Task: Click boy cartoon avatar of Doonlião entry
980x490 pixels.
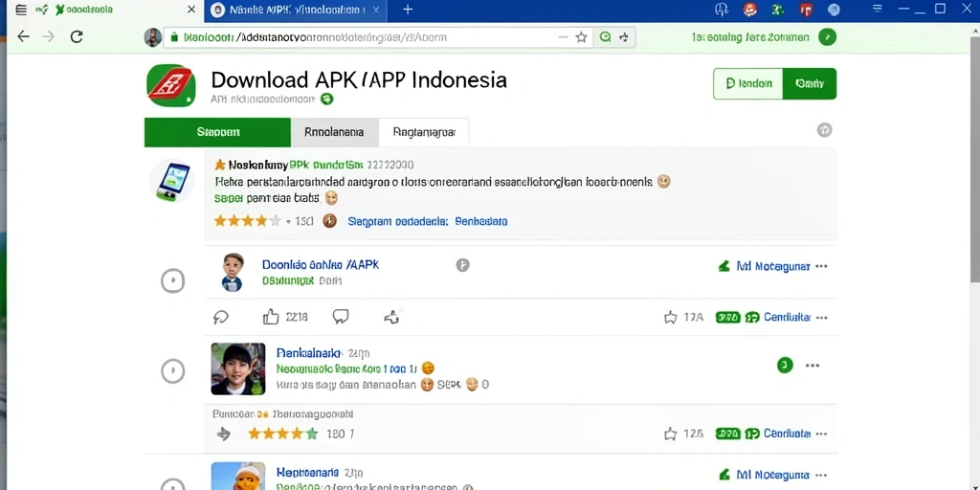Action: 233,273
